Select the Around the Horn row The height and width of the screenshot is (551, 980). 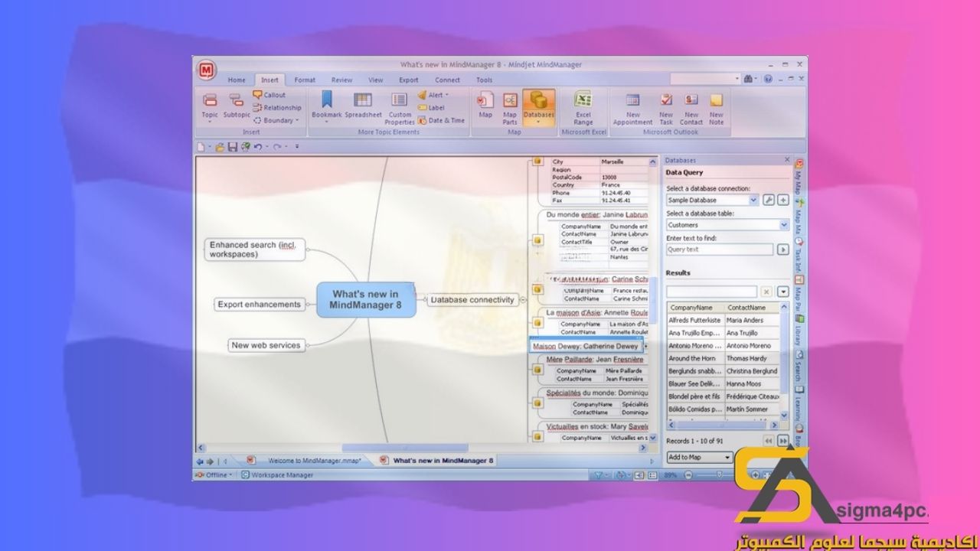coord(723,358)
